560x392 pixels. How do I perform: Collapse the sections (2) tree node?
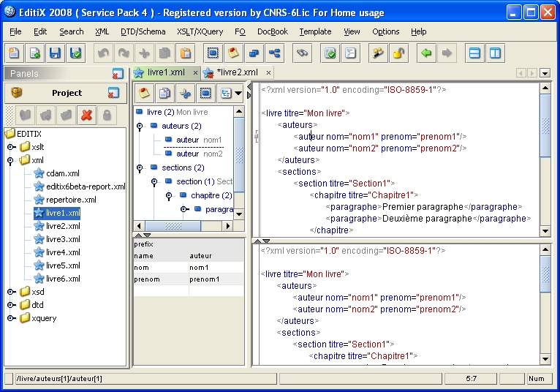point(140,168)
